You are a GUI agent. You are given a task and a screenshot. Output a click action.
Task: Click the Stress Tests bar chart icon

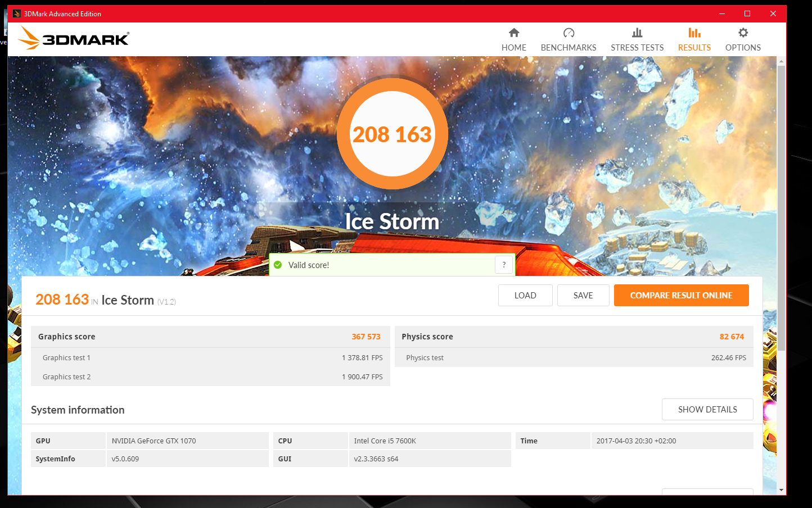[637, 33]
